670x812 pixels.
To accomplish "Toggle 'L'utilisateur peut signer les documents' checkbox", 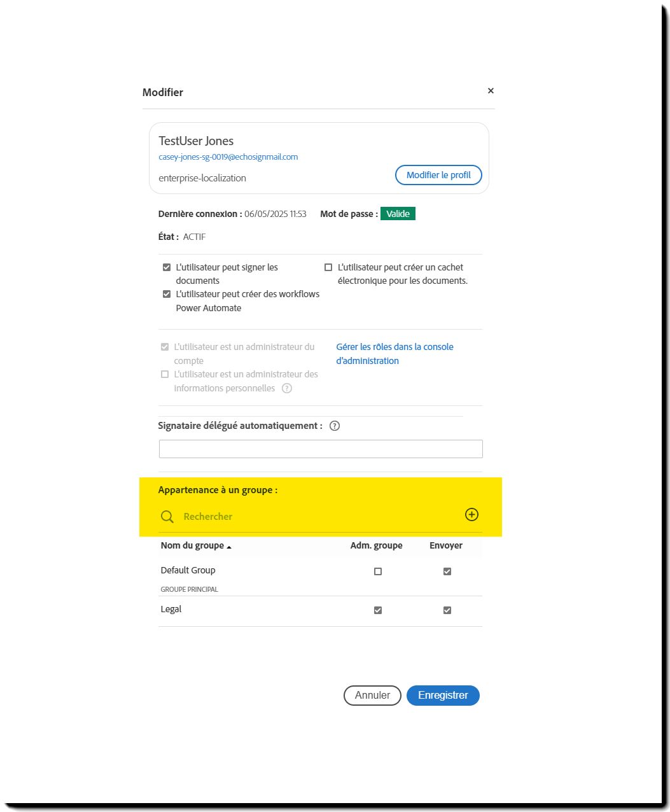I will point(167,268).
